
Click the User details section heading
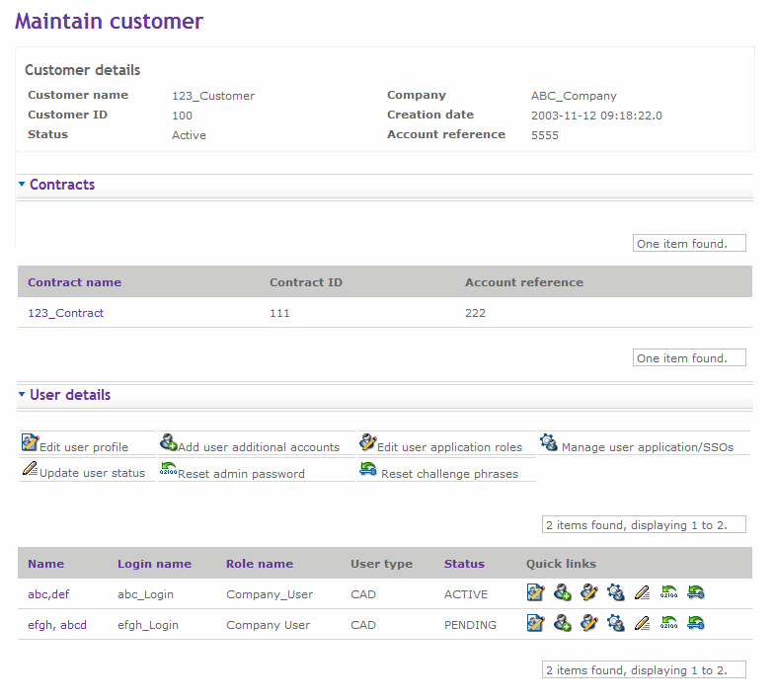click(70, 395)
